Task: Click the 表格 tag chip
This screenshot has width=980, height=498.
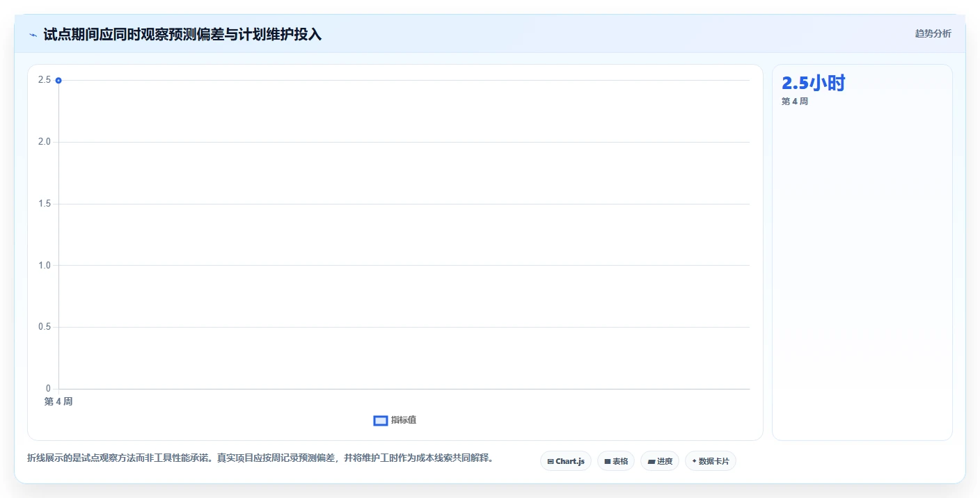Action: click(616, 461)
